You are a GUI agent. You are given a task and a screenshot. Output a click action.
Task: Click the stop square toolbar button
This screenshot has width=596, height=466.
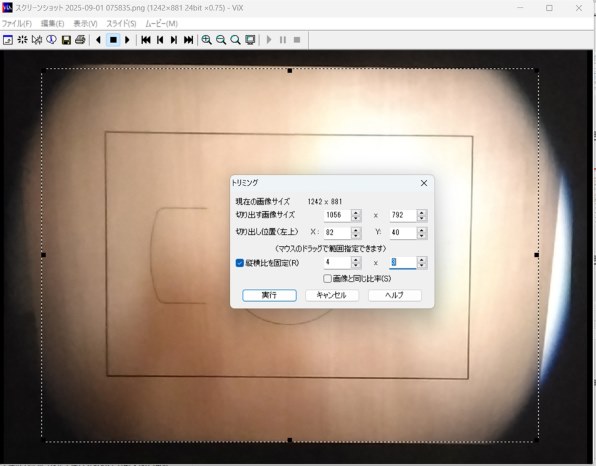click(x=113, y=40)
